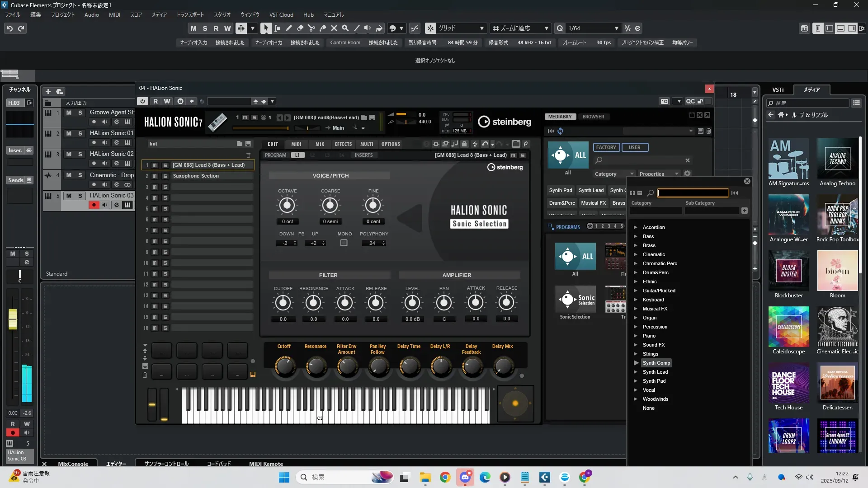
Task: Click the Draw pencil tool
Action: coord(288,28)
